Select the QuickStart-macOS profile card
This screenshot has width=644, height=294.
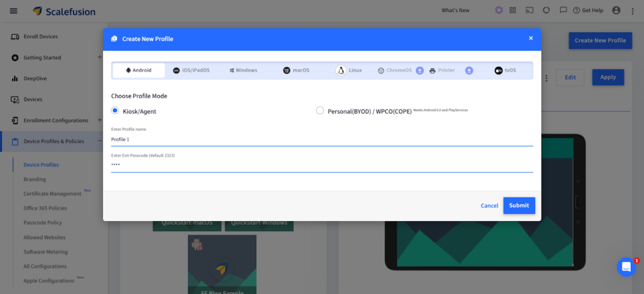[187, 226]
